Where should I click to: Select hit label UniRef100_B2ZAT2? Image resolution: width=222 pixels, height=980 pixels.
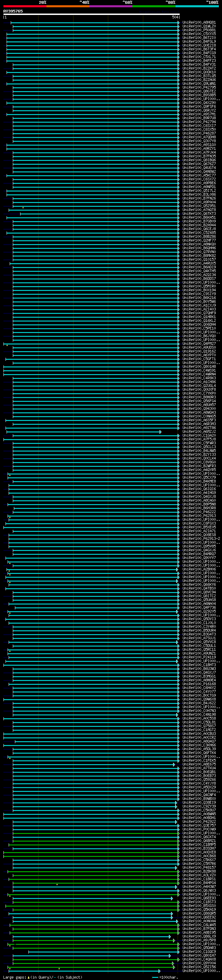click(x=199, y=68)
